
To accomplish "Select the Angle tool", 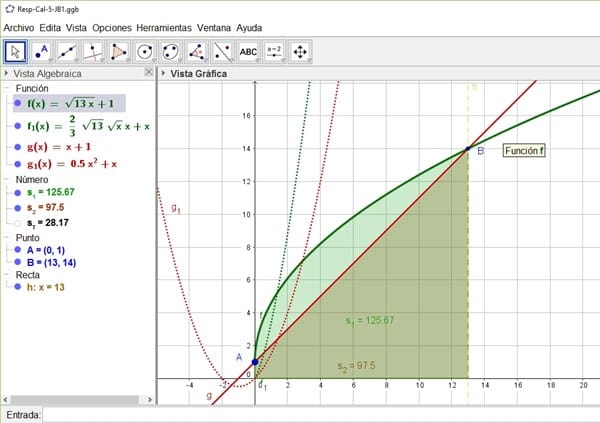I will pos(197,50).
